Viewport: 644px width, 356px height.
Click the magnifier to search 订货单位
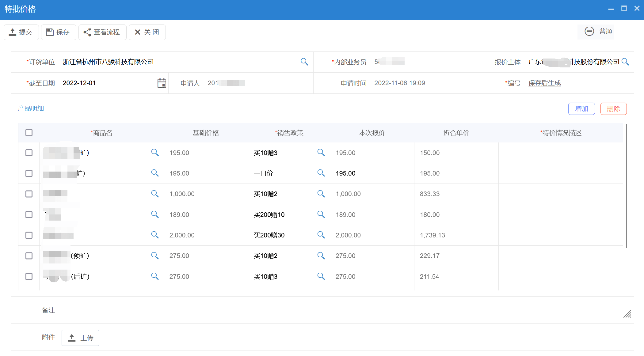[x=304, y=62]
